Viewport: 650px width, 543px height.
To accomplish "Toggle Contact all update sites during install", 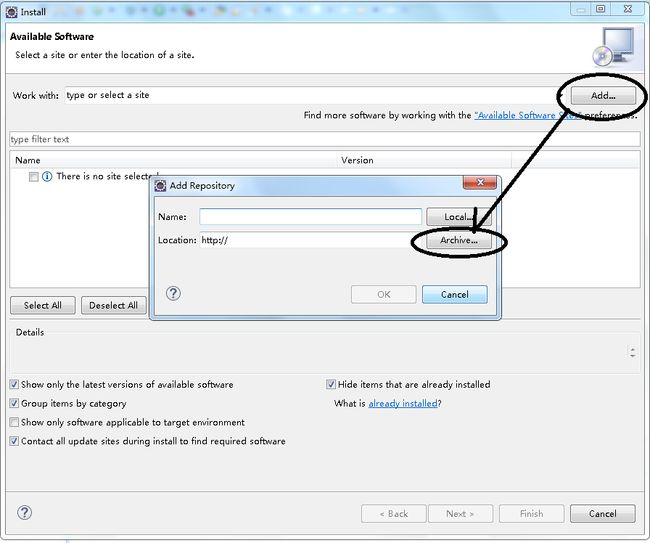I will point(14,441).
